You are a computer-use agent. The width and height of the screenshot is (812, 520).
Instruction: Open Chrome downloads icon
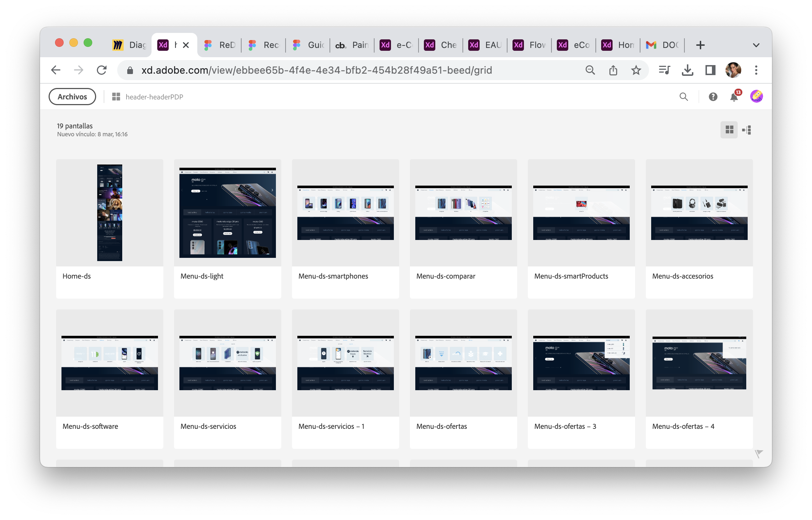687,70
